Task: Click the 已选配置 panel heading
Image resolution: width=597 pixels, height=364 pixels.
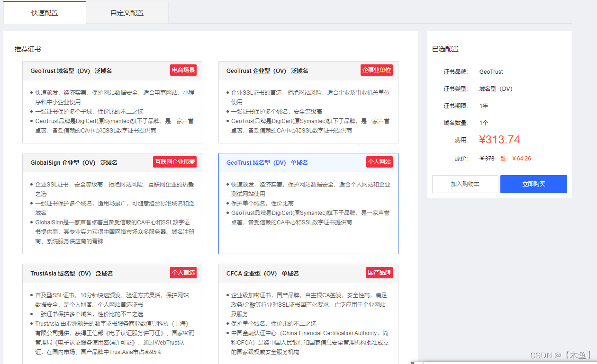Action: tap(445, 49)
